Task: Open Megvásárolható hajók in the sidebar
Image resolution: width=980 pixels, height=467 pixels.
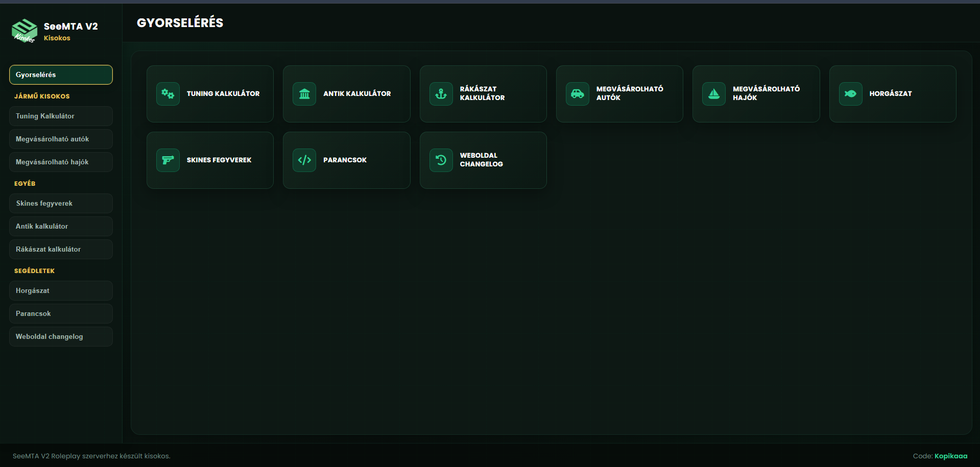Action: tap(61, 162)
